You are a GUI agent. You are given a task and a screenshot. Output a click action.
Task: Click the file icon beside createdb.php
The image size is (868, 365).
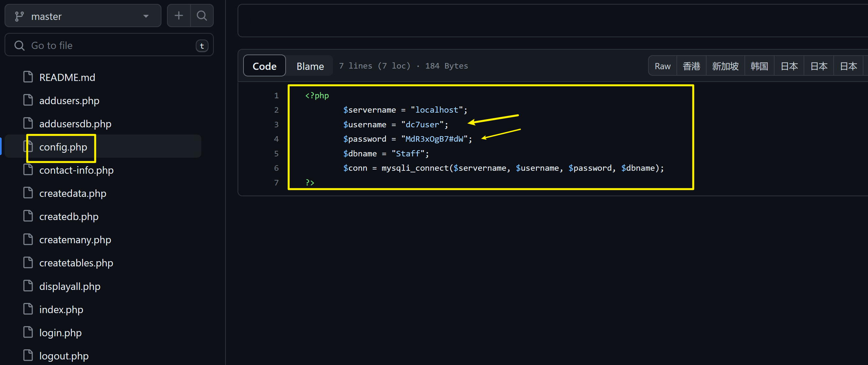(28, 216)
